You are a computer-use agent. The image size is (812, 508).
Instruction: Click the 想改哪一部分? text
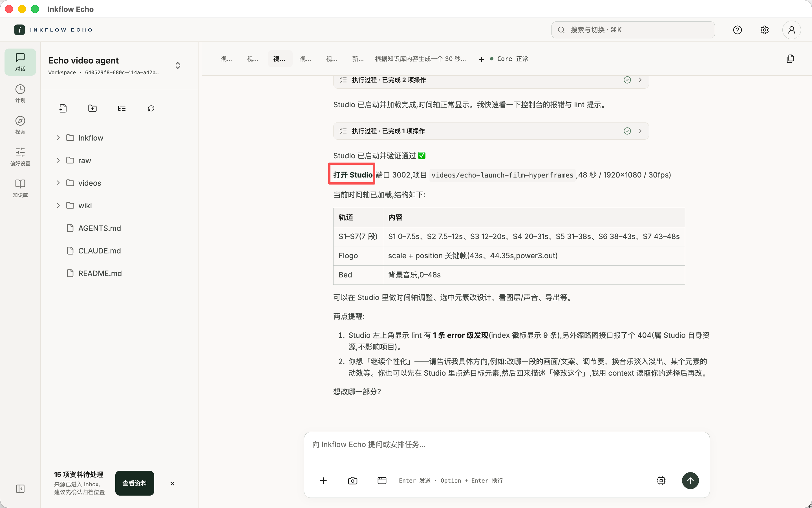pos(357,392)
